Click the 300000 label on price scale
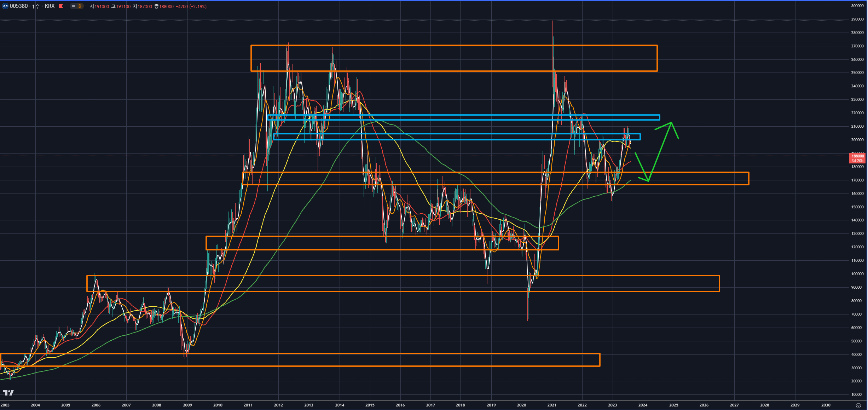Screen dimensions: 868x410 [857, 6]
